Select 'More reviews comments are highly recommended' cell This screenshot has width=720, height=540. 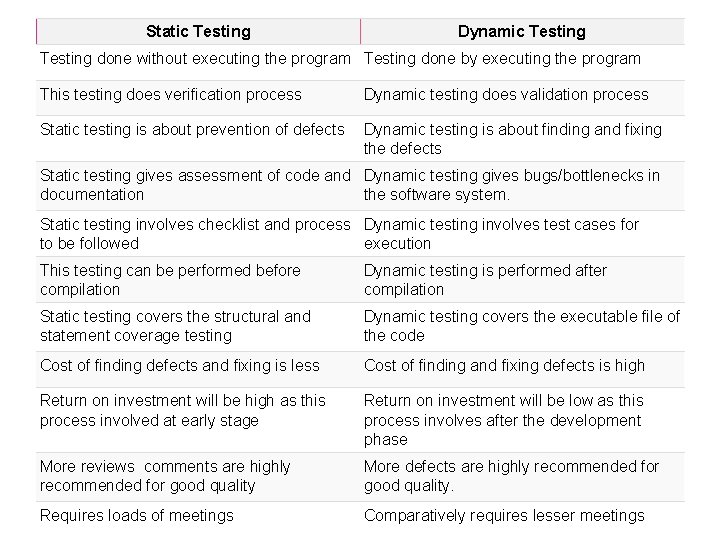click(x=198, y=477)
